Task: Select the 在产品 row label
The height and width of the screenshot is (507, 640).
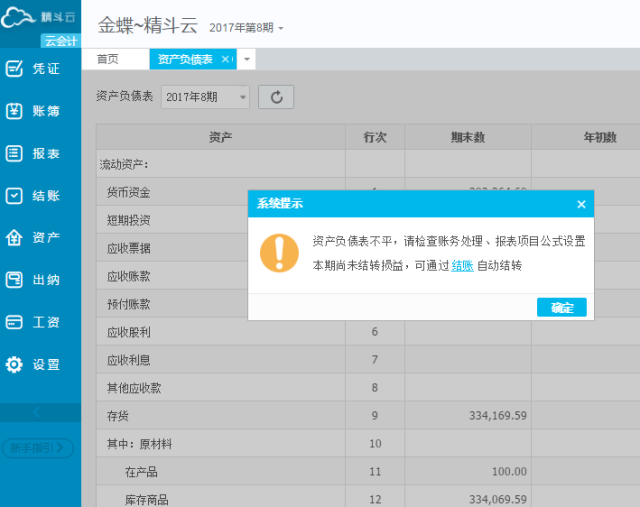Action: click(x=141, y=472)
